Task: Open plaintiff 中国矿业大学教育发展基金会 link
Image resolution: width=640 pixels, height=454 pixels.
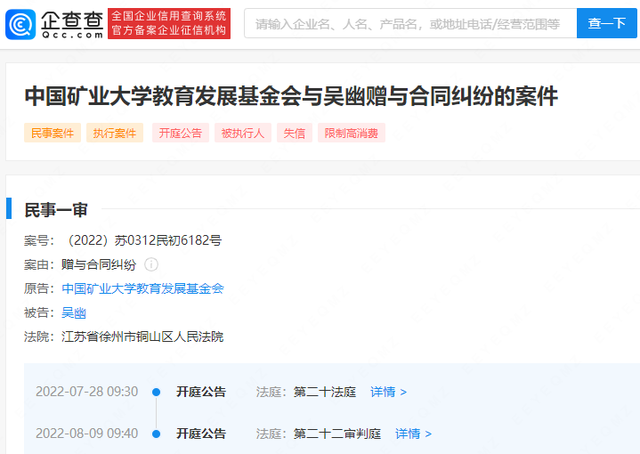Action: pos(142,289)
